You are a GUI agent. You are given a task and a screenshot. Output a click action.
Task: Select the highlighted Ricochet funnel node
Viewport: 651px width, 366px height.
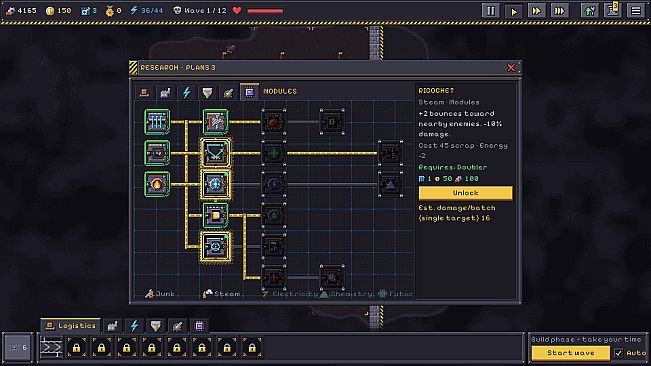click(x=215, y=153)
